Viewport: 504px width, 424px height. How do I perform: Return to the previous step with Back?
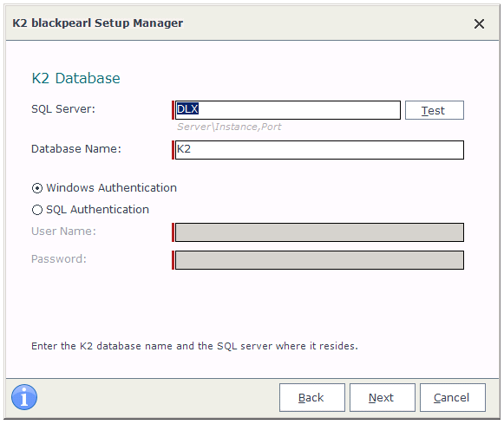tap(311, 397)
